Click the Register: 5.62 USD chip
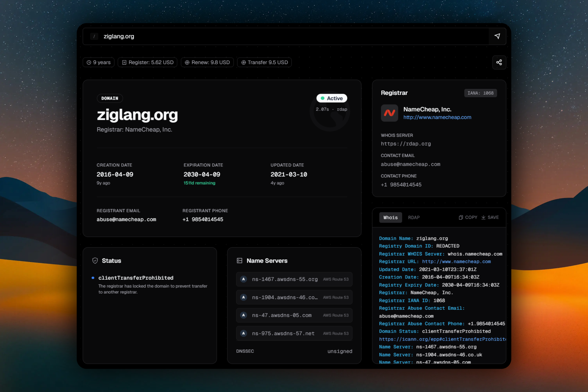 coord(148,62)
